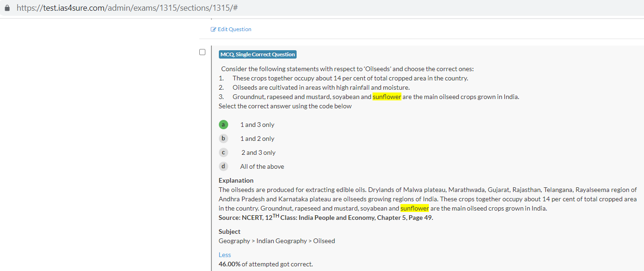Tick the checkbox beside the MCQ question

(x=202, y=52)
